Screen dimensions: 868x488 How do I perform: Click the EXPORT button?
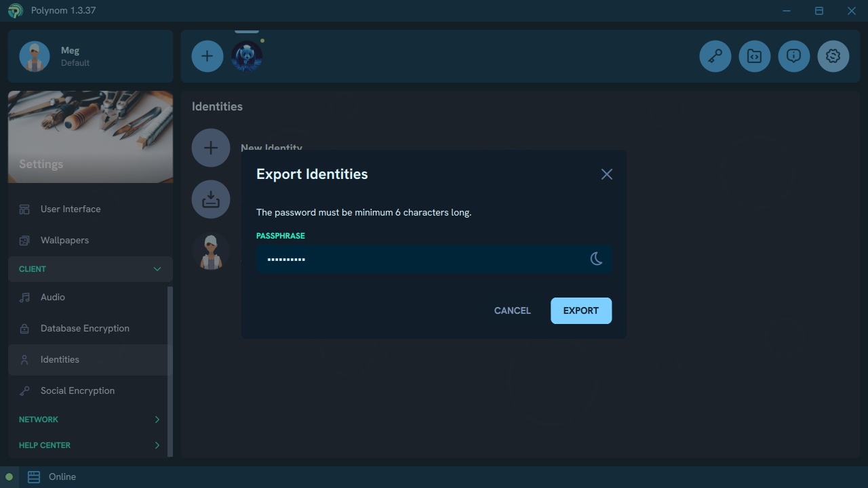pos(580,311)
